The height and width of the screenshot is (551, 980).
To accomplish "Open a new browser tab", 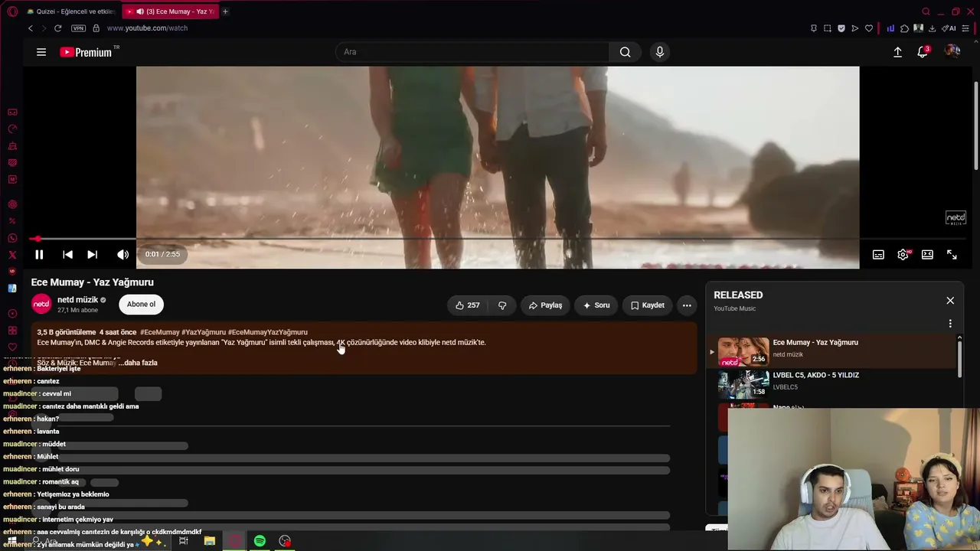I will click(225, 11).
